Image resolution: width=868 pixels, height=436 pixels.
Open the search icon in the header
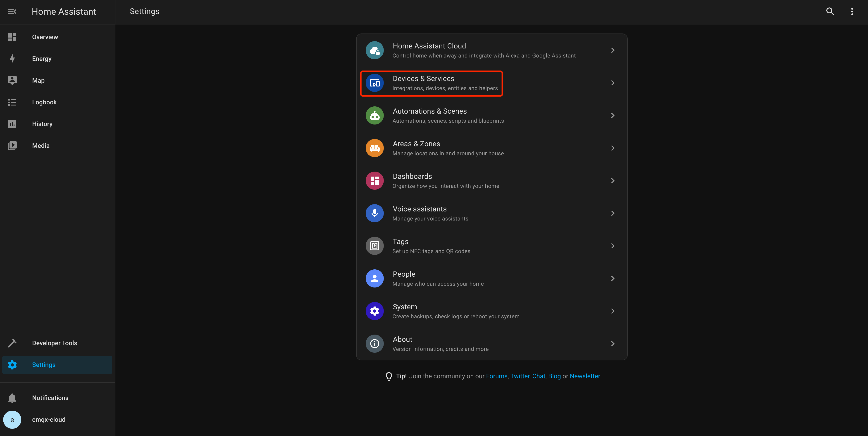[x=830, y=11]
